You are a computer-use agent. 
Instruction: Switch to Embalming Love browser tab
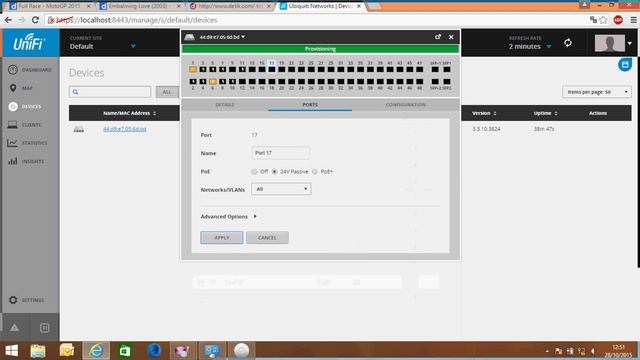(x=140, y=6)
